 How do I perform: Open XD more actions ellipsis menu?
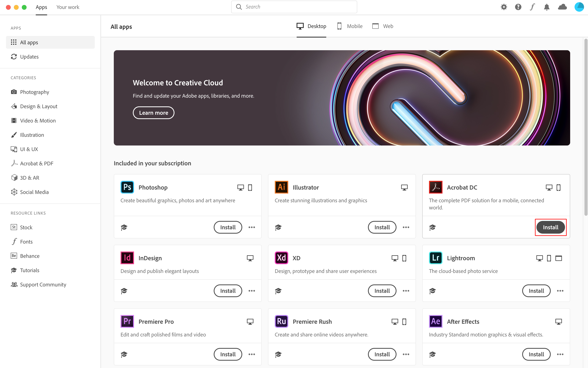click(x=406, y=291)
